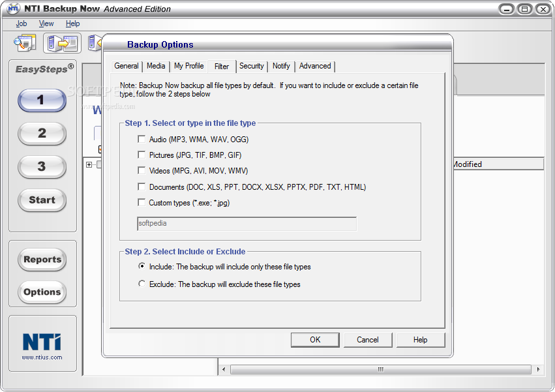The image size is (555, 392).
Task: Switch to the Notify tab
Action: click(281, 67)
